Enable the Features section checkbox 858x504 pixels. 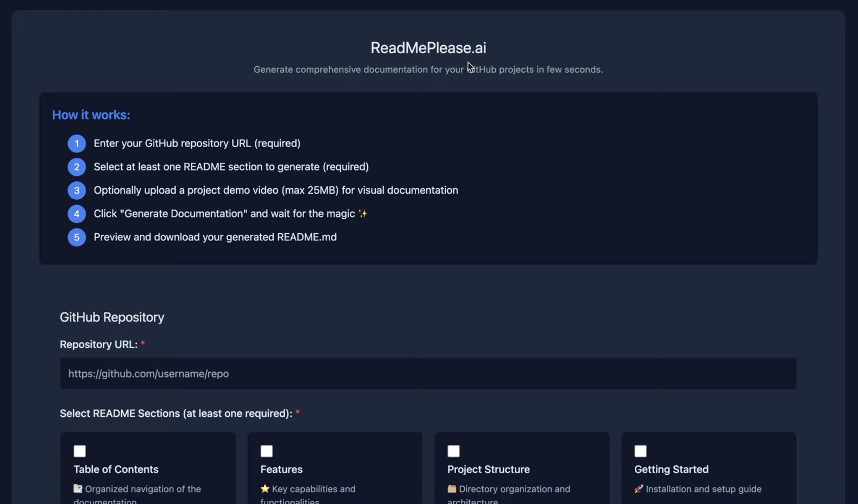[266, 451]
